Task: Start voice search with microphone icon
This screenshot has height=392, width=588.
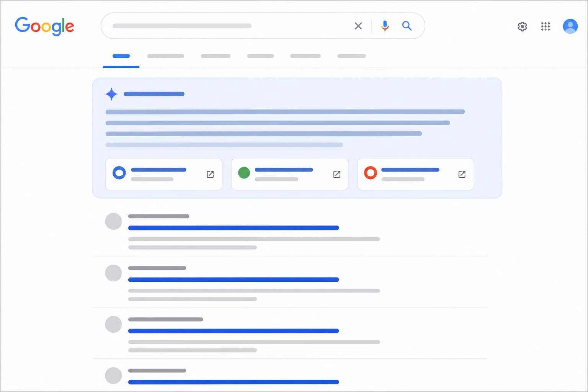Action: [385, 26]
